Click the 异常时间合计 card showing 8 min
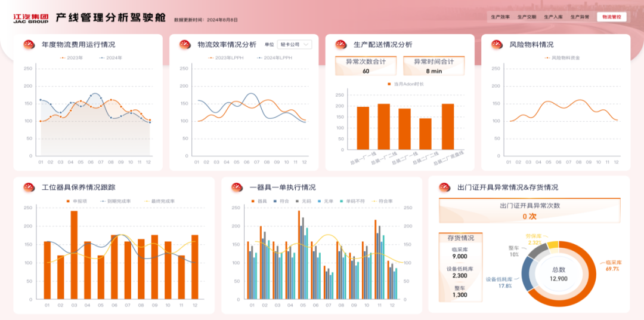This screenshot has height=320, width=644. point(434,66)
